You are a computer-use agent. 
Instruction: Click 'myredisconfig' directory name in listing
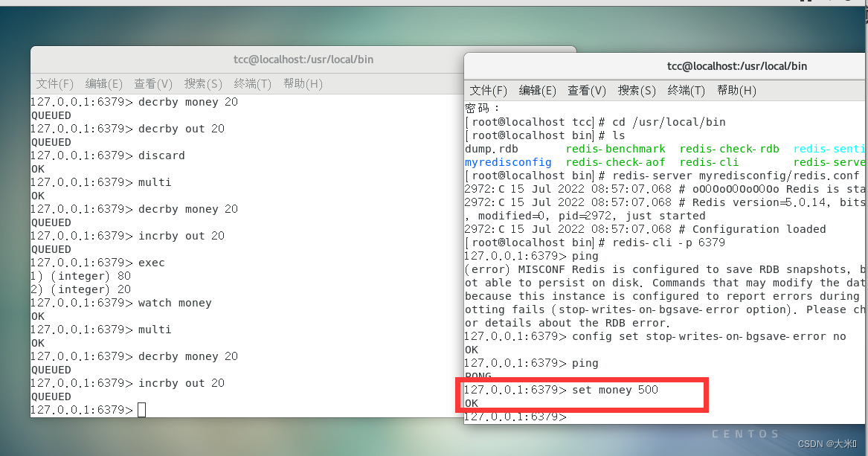click(x=508, y=162)
